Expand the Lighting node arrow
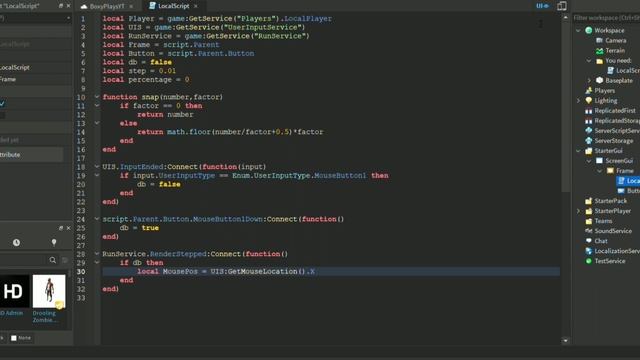 point(578,100)
